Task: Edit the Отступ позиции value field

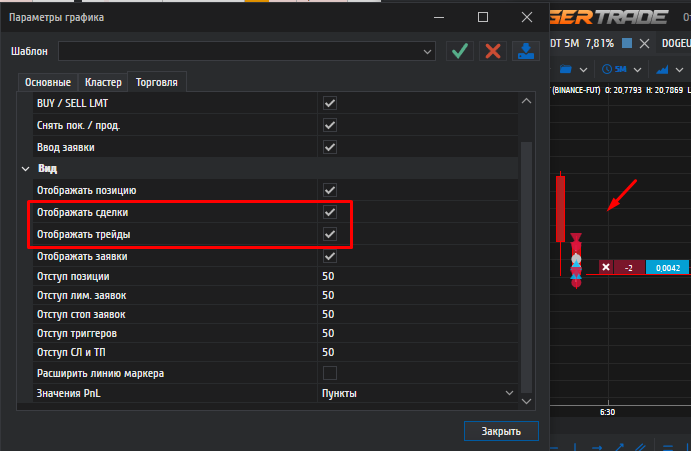Action: click(418, 276)
